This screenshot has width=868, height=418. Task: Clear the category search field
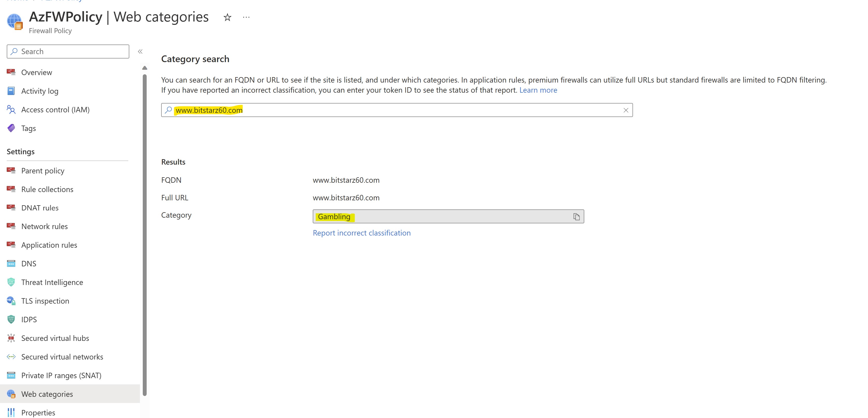point(626,111)
